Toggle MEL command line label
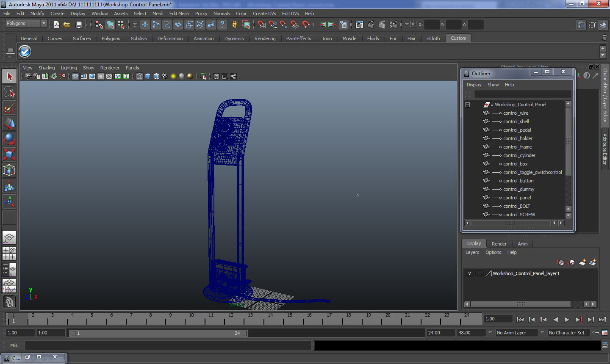The width and height of the screenshot is (610, 364). pyautogui.click(x=14, y=345)
